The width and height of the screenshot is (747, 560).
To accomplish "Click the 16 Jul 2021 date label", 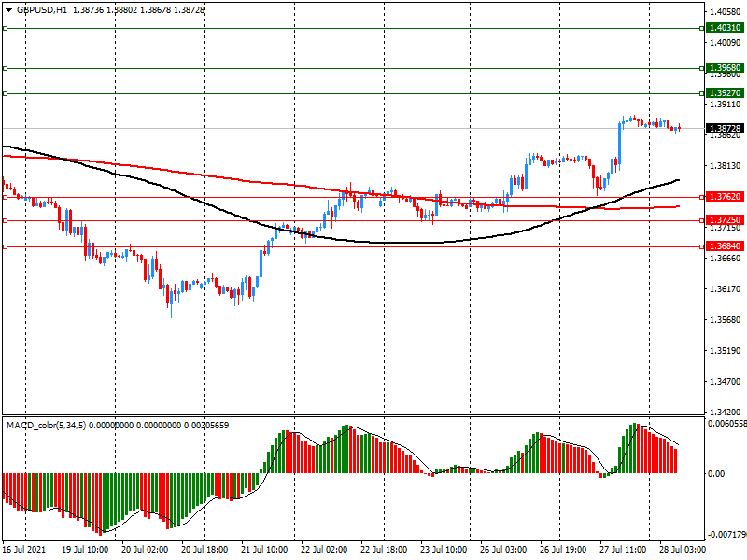I will pyautogui.click(x=24, y=549).
